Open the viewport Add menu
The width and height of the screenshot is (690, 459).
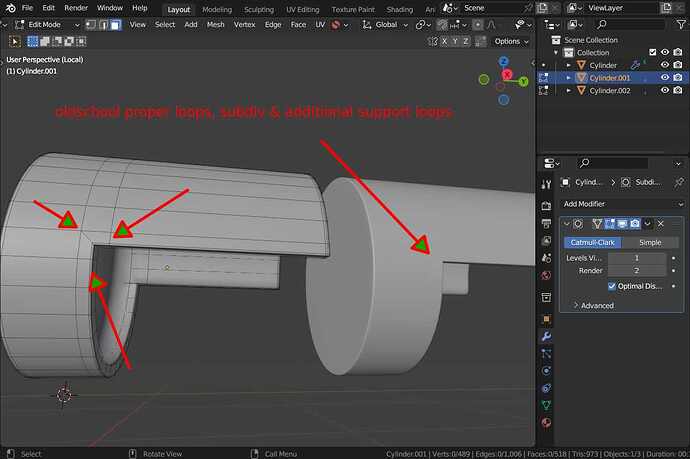click(191, 25)
